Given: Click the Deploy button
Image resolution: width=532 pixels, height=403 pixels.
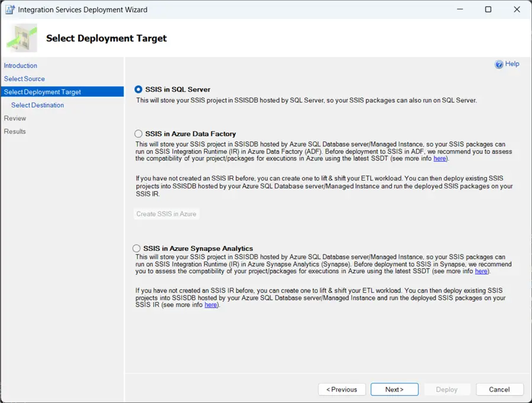Looking at the screenshot, I should (446, 389).
